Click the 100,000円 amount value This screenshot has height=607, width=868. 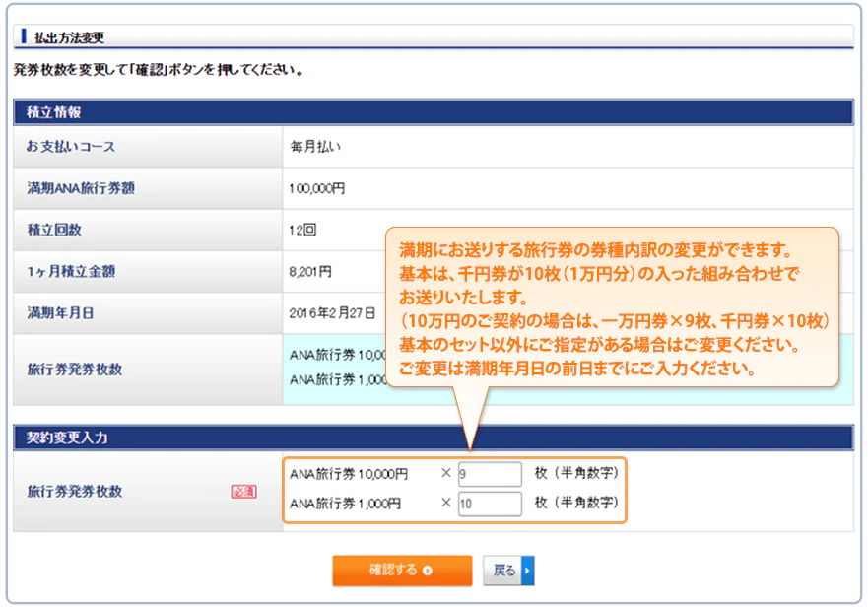click(x=317, y=188)
